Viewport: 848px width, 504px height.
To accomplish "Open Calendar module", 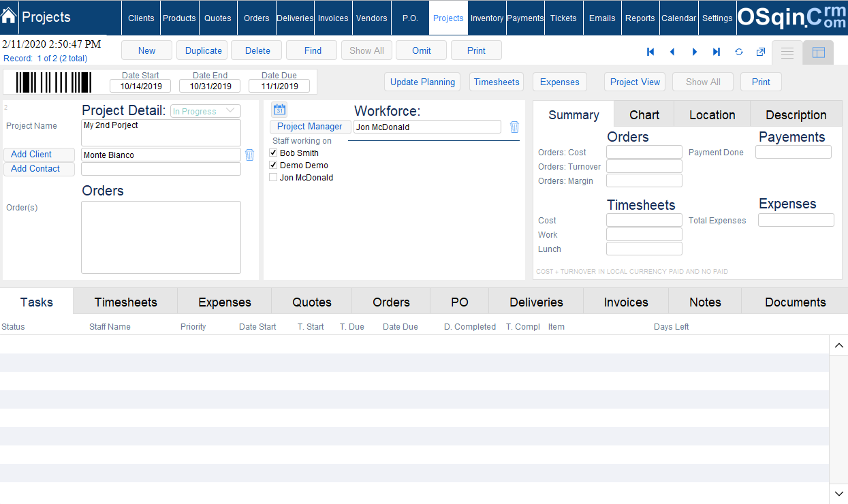I will tap(679, 18).
